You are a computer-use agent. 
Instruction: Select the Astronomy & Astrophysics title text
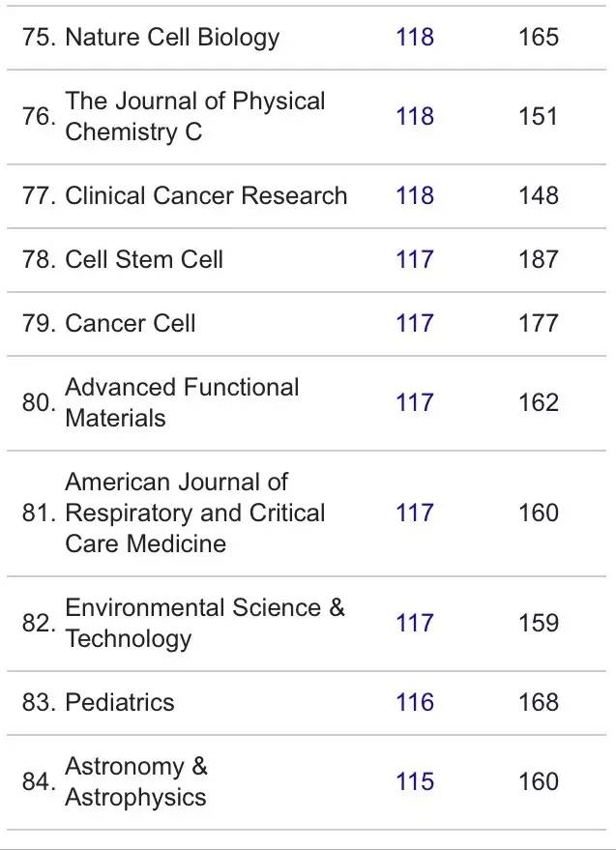coord(135,781)
